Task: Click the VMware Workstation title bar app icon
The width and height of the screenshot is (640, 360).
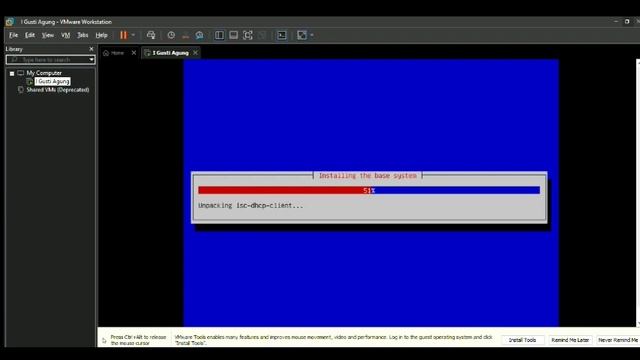Action: tap(10, 22)
